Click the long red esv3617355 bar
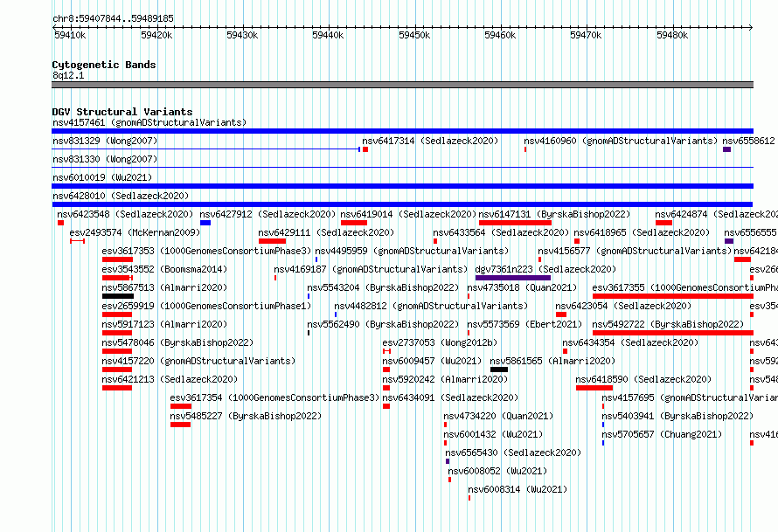Screen dimensions: 778x532 point(673,296)
